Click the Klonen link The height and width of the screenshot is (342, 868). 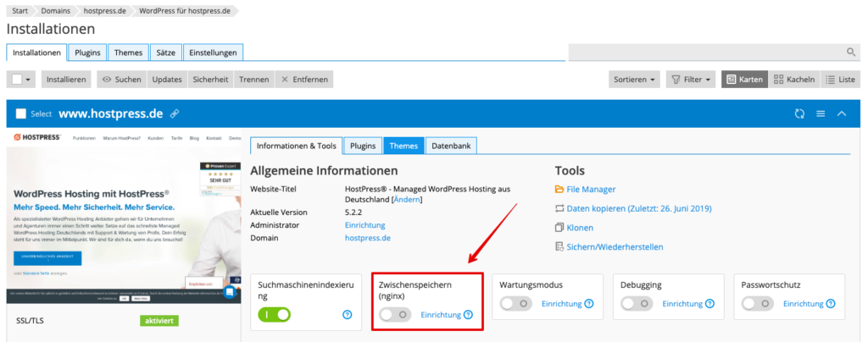click(x=580, y=228)
